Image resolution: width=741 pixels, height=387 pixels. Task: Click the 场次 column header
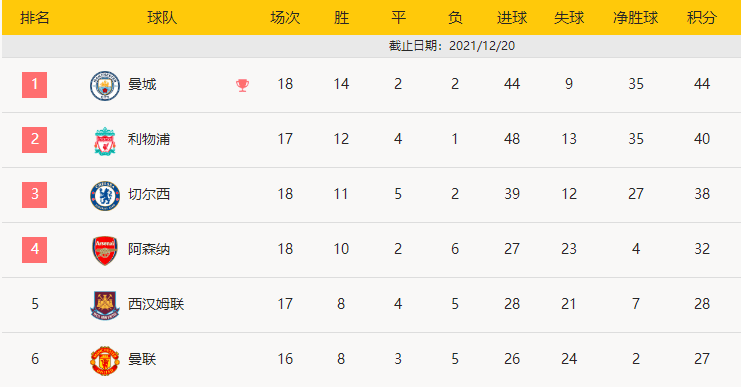click(x=285, y=18)
